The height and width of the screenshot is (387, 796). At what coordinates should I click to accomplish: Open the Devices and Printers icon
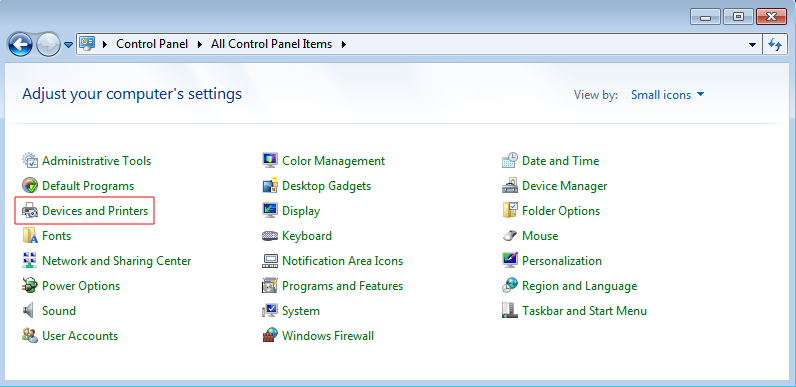[x=30, y=211]
